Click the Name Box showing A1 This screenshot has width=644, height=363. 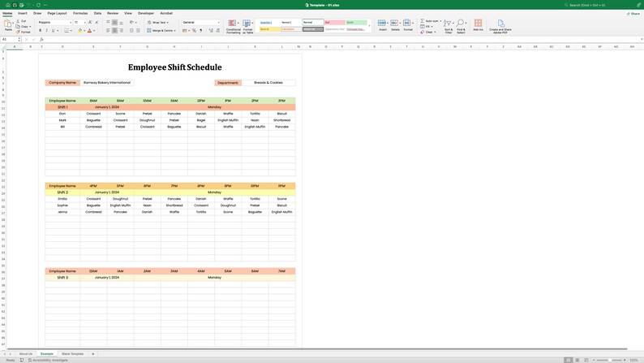[x=10, y=40]
